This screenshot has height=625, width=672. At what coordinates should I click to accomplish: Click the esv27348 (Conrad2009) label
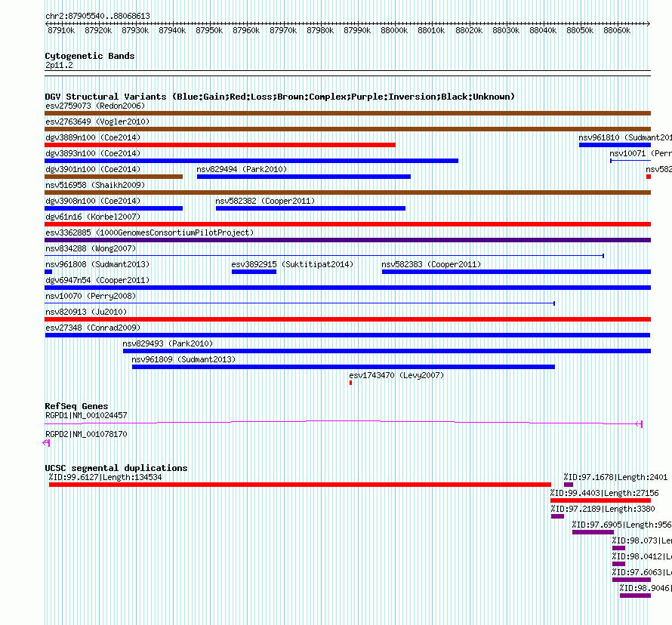pos(93,328)
